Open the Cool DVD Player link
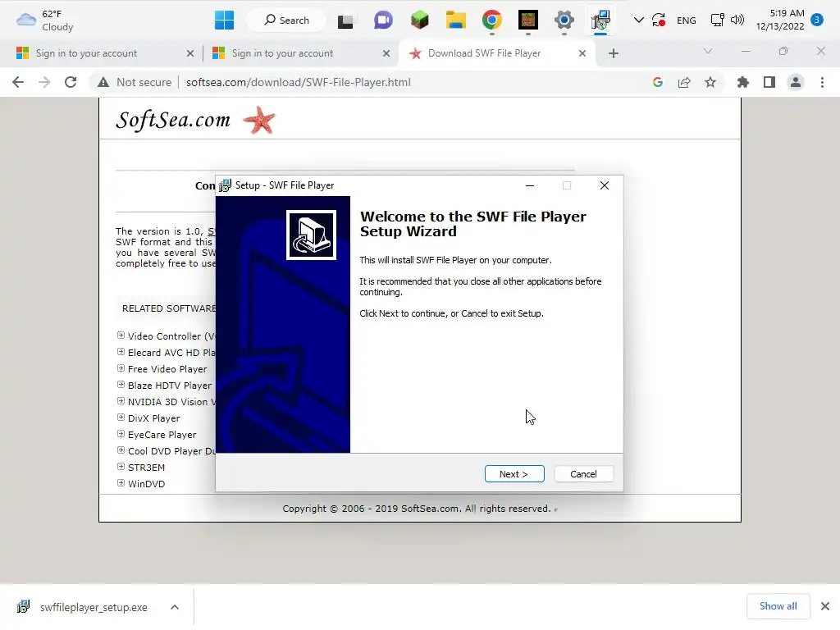This screenshot has width=840, height=630. 171,451
